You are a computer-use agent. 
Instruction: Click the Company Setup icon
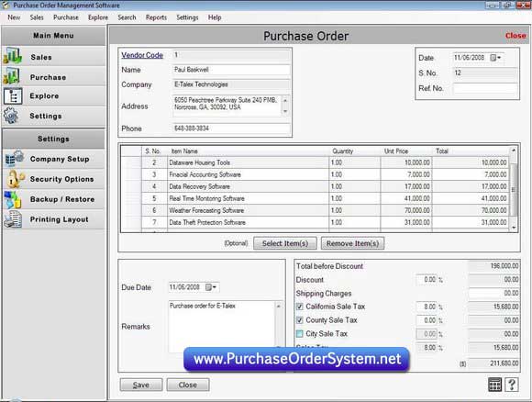point(15,159)
